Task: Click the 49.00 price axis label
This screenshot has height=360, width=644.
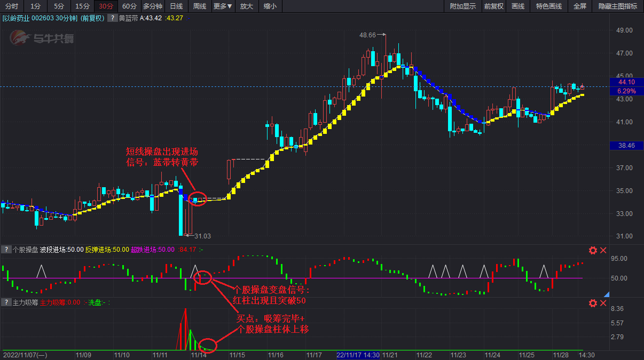Action: point(625,30)
